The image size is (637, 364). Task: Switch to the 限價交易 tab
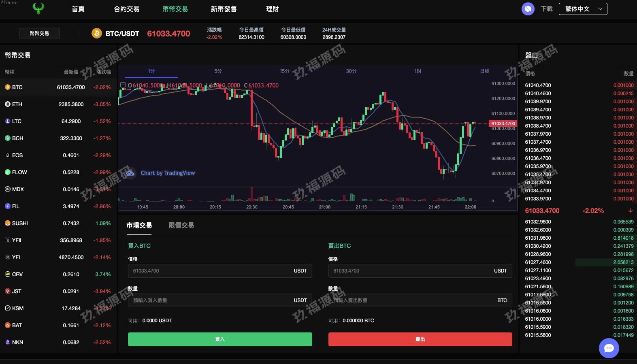pyautogui.click(x=181, y=225)
